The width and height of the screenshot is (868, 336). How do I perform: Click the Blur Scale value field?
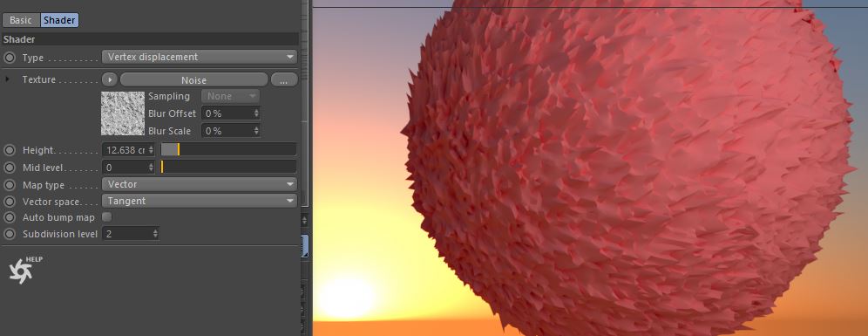pyautogui.click(x=227, y=131)
